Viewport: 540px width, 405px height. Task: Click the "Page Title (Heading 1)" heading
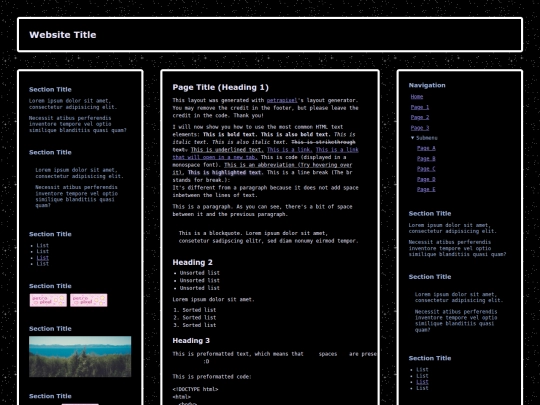pyautogui.click(x=220, y=87)
